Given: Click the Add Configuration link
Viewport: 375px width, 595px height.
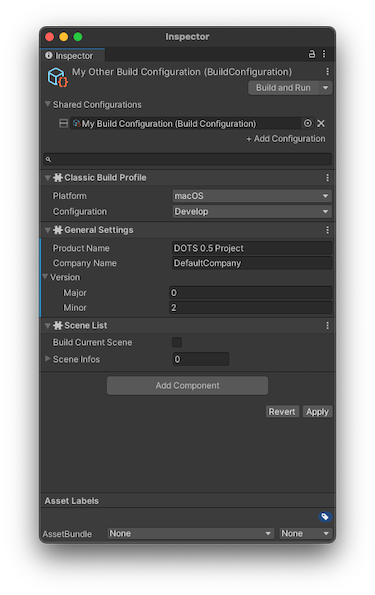Looking at the screenshot, I should [x=286, y=139].
